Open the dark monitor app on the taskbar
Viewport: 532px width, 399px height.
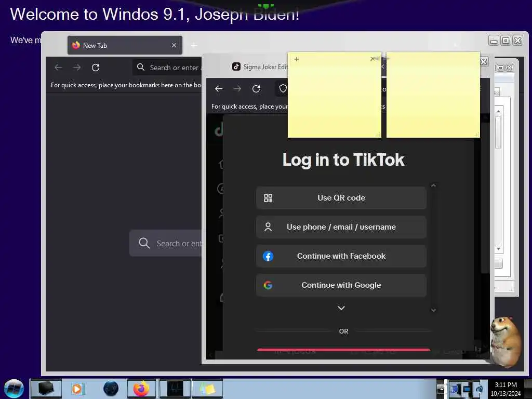(x=175, y=389)
